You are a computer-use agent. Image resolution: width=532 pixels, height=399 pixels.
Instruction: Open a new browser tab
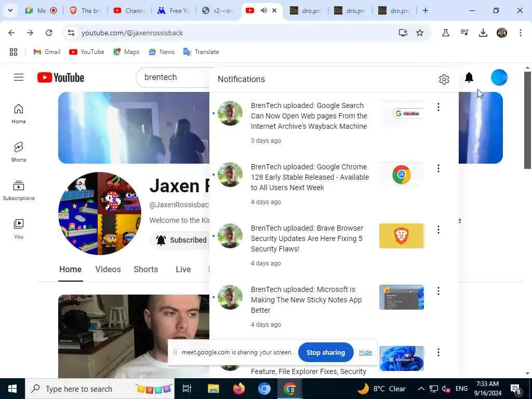425,10
